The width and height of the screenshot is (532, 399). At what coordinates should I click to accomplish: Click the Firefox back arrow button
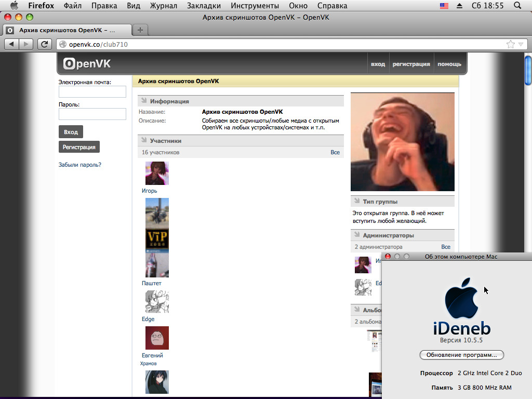[11, 44]
